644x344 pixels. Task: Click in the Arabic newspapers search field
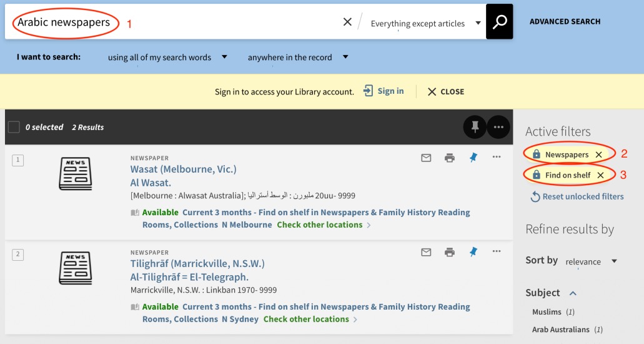(172, 22)
